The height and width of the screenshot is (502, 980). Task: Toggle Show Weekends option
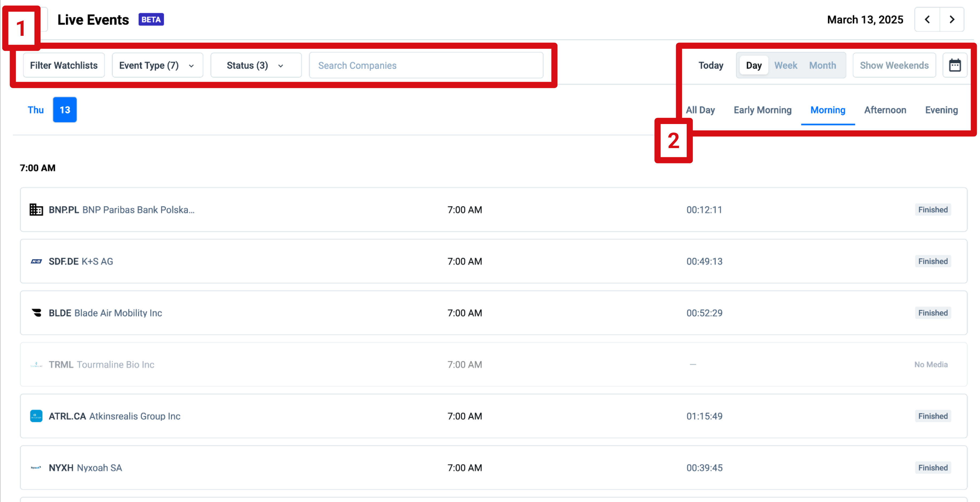(x=894, y=65)
